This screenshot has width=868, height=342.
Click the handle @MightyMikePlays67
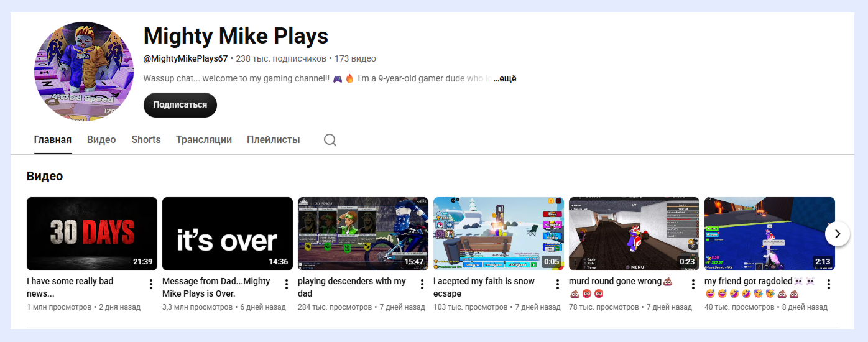(x=185, y=59)
